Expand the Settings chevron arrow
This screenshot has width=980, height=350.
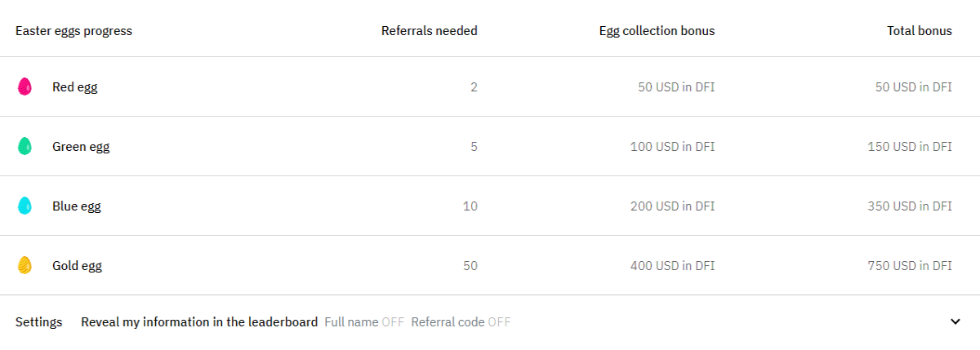pyautogui.click(x=955, y=321)
